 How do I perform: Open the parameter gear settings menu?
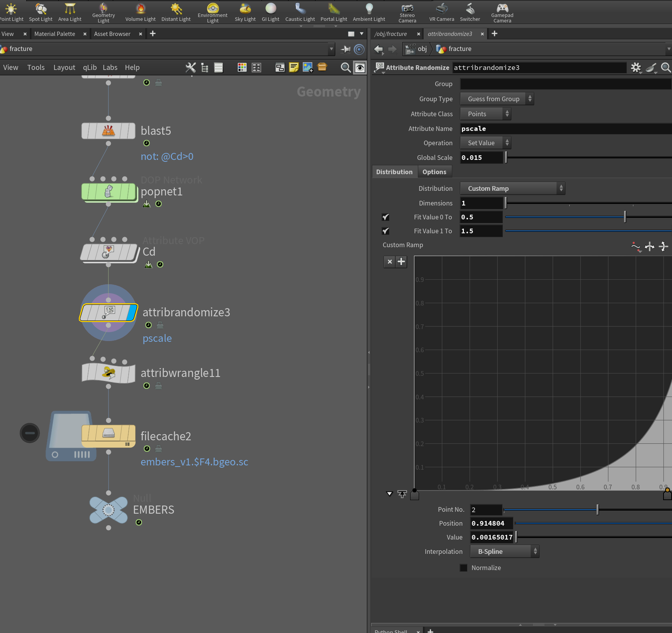coord(636,68)
